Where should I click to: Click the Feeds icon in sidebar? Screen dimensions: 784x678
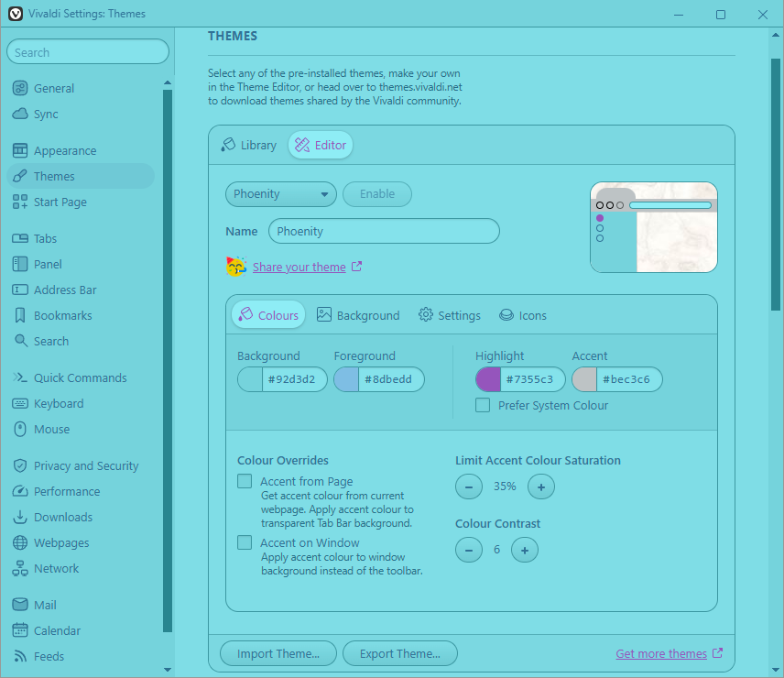(20, 656)
